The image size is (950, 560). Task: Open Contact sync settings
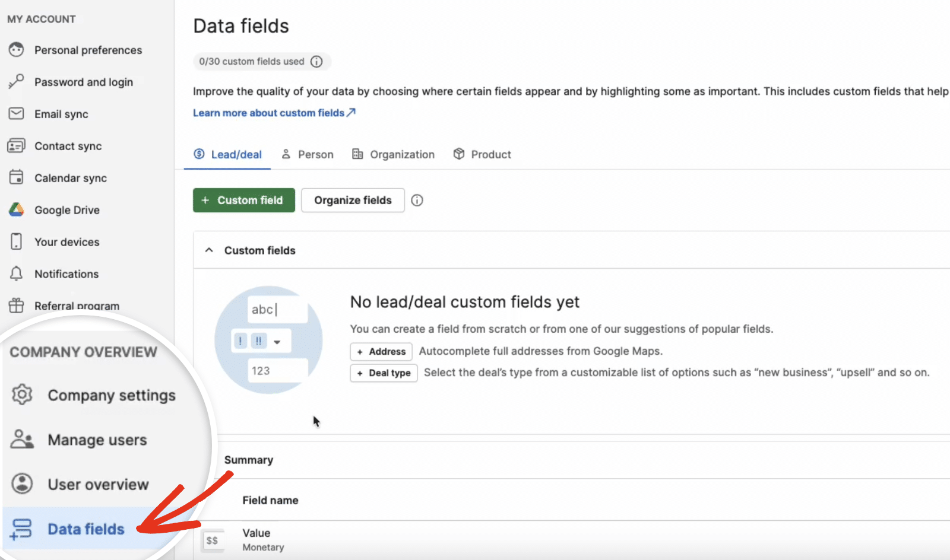pyautogui.click(x=68, y=146)
